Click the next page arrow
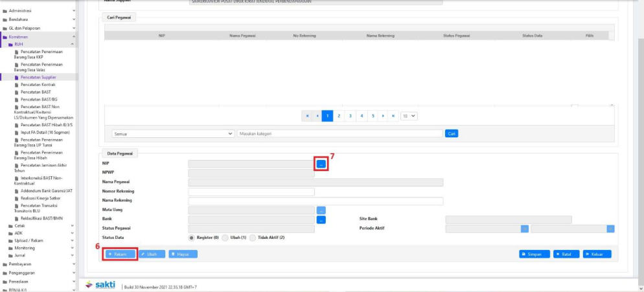Screen dimensions: 644x292 point(384,116)
